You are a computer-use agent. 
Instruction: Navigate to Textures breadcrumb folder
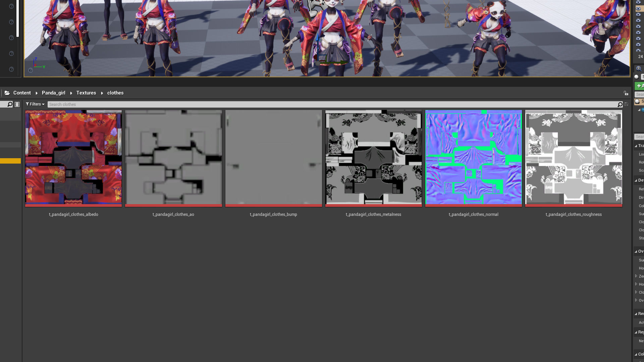pos(86,93)
